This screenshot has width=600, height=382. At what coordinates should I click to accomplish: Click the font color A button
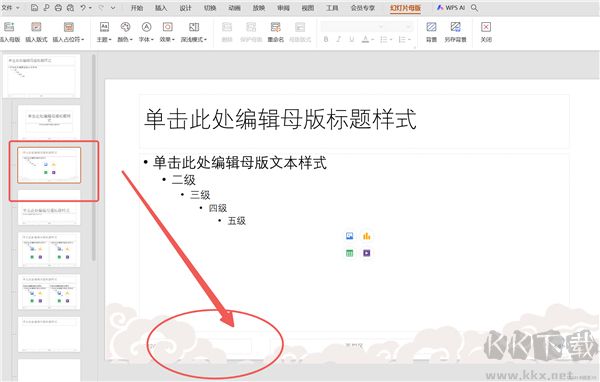click(x=365, y=39)
